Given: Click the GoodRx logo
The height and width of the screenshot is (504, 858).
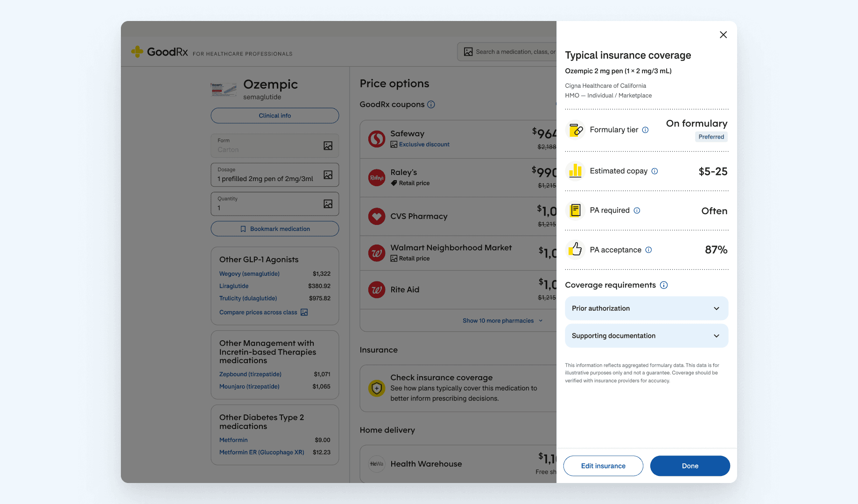Looking at the screenshot, I should pos(159,51).
